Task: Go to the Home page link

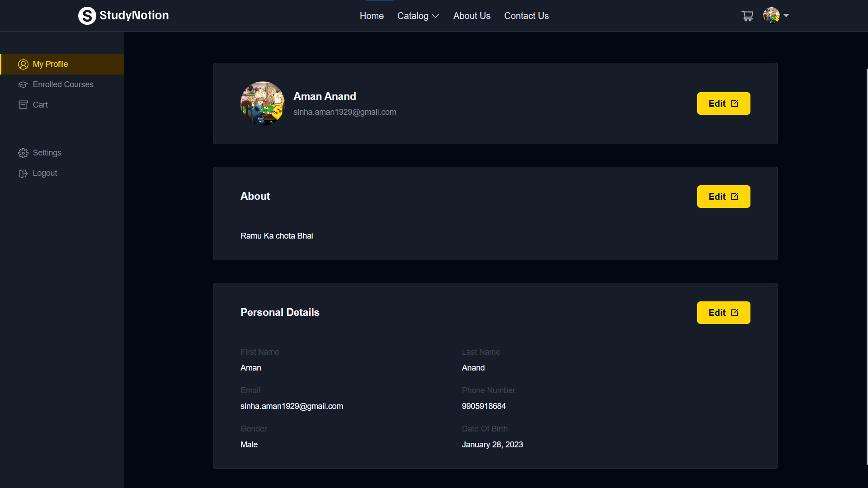Action: (x=372, y=16)
